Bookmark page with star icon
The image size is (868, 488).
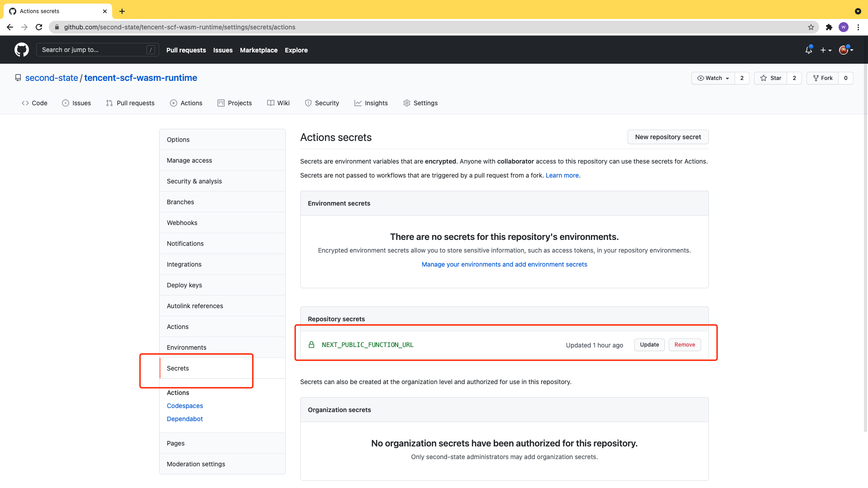pos(811,27)
